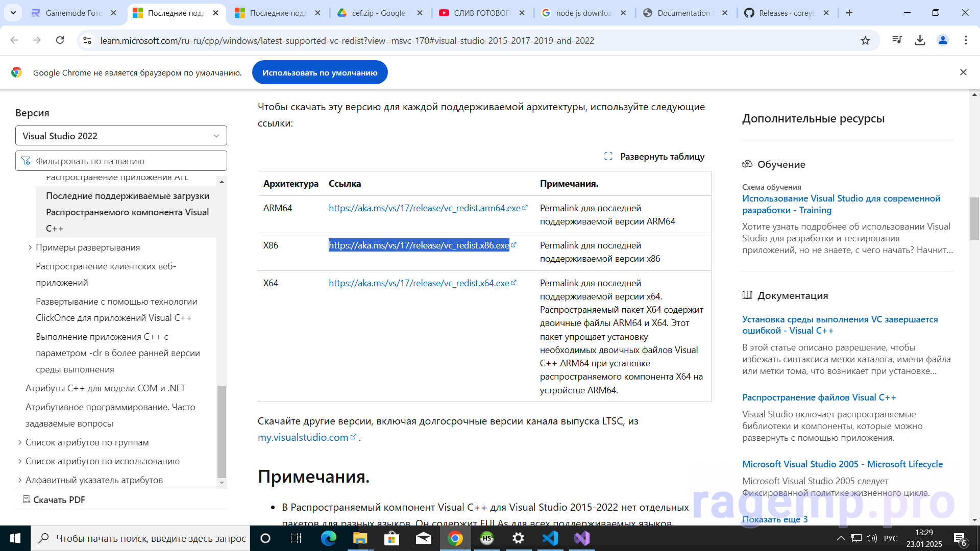Click the page vertical scrollbar thumb

point(974,218)
